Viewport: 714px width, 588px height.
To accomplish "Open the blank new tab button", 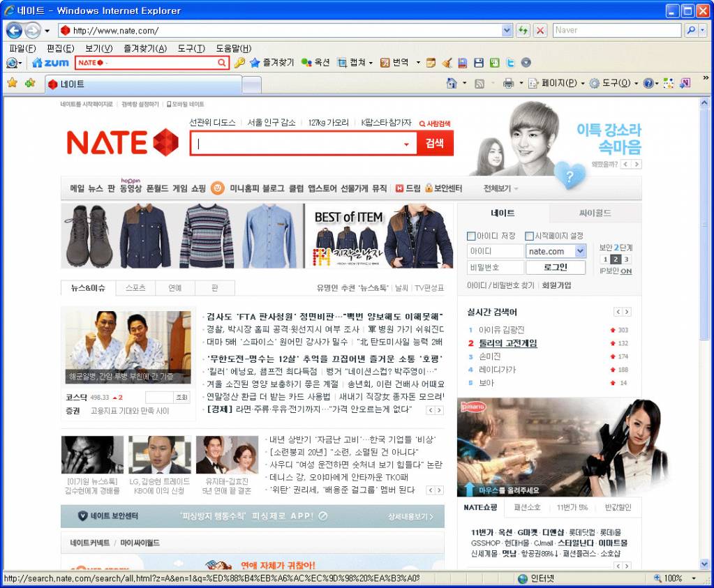I will 251,84.
